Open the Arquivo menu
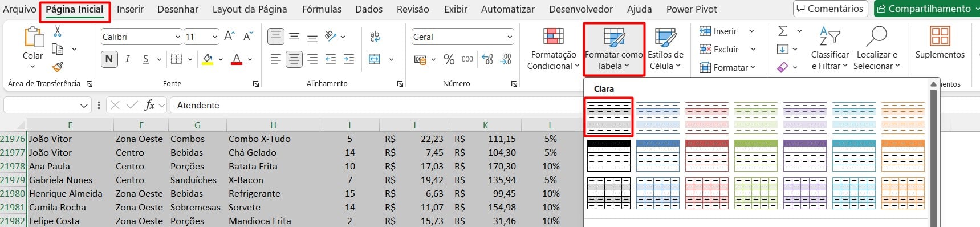Viewport: 980px width, 227px height. 19,9
